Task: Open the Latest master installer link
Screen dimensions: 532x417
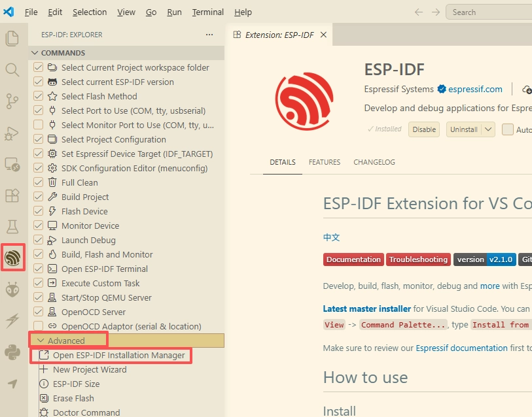Action: point(366,309)
